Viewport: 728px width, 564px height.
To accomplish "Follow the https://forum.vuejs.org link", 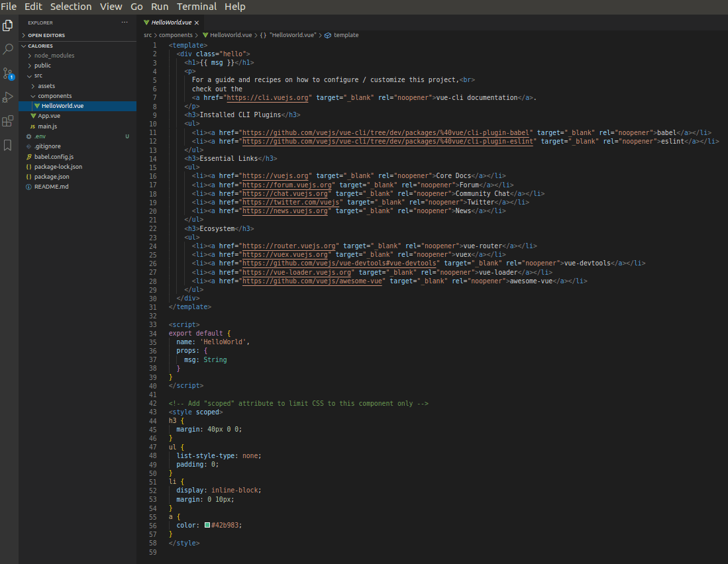I will point(287,185).
